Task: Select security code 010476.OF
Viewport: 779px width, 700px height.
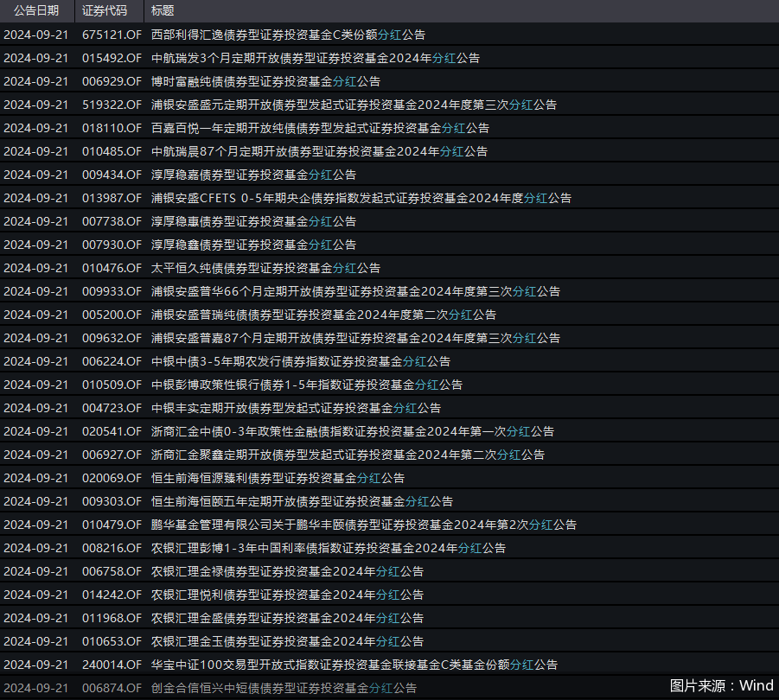Action: tap(112, 268)
